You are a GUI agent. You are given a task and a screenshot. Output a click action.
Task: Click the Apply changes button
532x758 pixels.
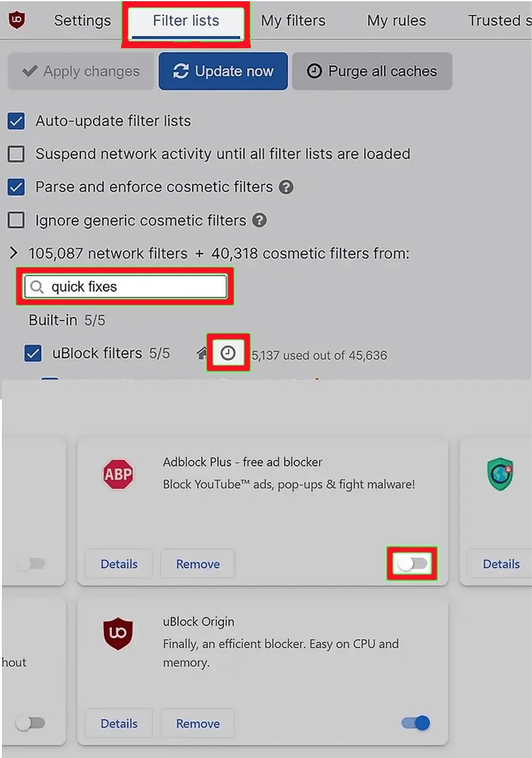(80, 71)
